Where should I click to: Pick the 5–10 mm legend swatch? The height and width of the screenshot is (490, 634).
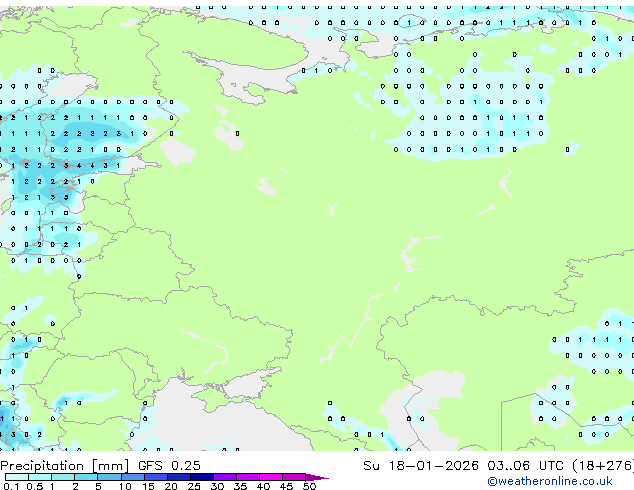[x=109, y=477]
